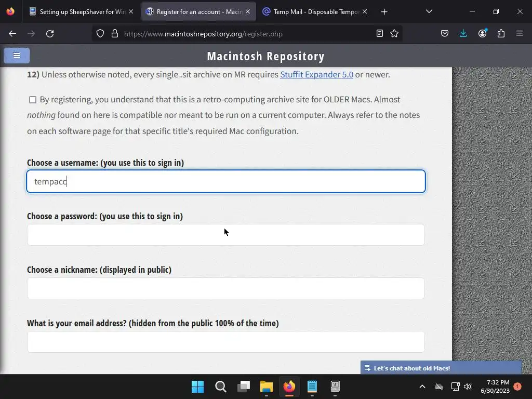Switch to Setting up SheepShaver tab
The image size is (532, 399).
[82, 11]
